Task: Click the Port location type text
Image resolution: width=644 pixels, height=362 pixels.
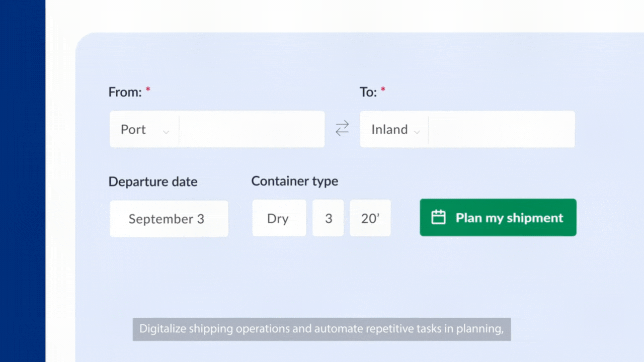Action: 133,129
